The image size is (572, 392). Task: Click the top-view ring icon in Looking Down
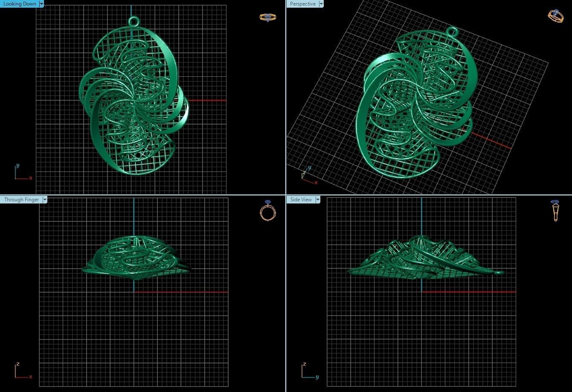tap(268, 17)
